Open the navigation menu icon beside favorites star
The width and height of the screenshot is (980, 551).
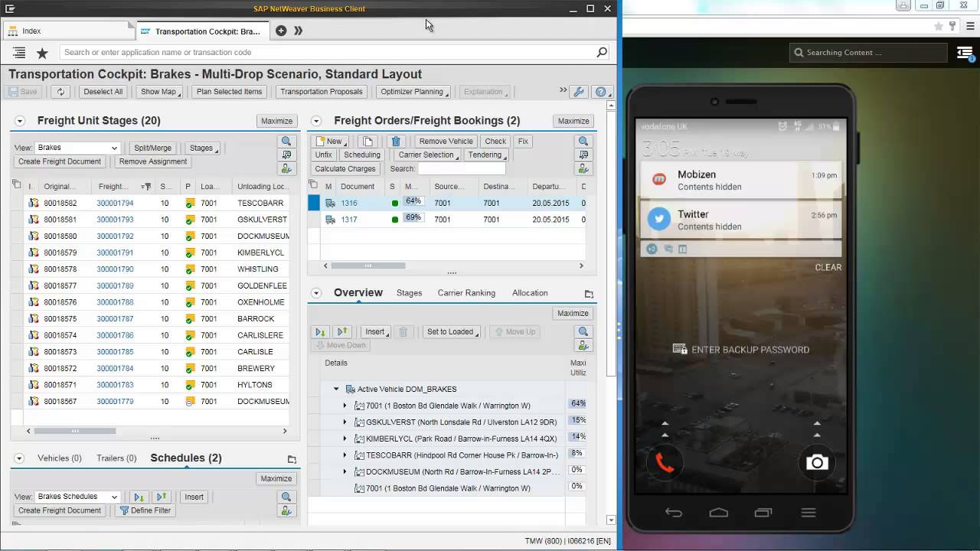(x=19, y=53)
